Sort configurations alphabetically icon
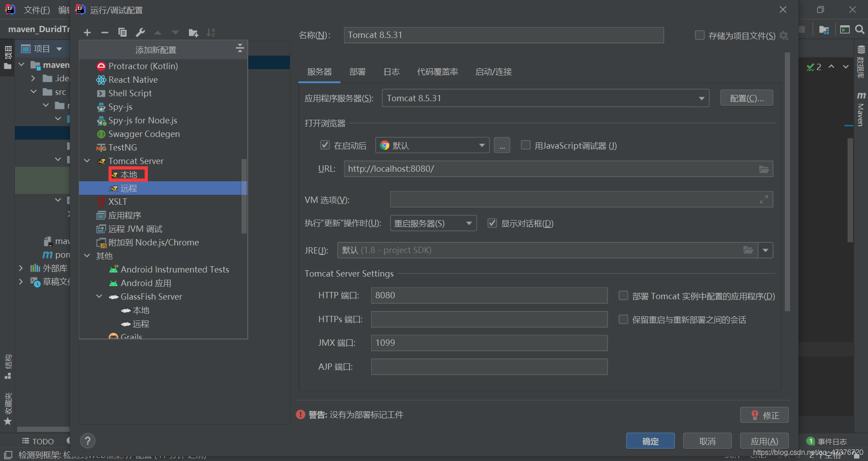Screen dimensions: 868x461 (x=211, y=33)
